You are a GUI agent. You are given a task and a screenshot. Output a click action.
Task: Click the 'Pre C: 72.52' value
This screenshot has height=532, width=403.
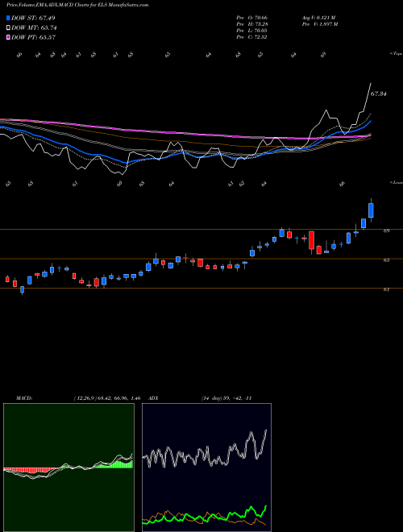click(251, 37)
